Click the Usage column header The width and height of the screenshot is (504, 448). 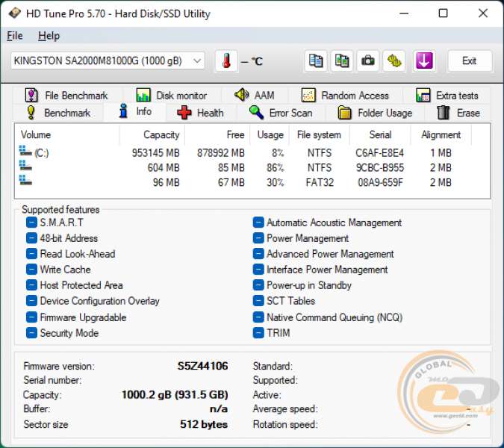pos(270,134)
